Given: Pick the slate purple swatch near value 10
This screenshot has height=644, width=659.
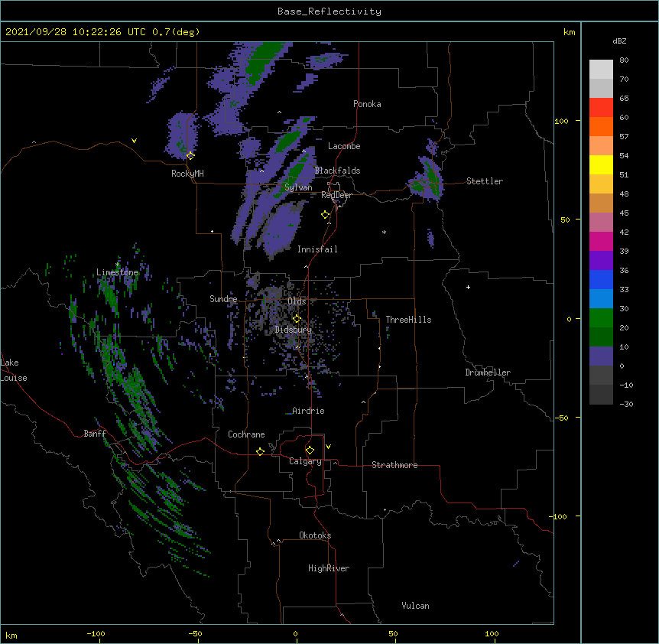Looking at the screenshot, I should 601,356.
